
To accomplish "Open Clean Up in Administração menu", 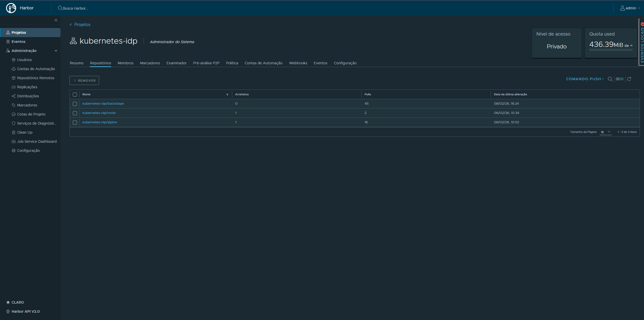I will [24, 132].
